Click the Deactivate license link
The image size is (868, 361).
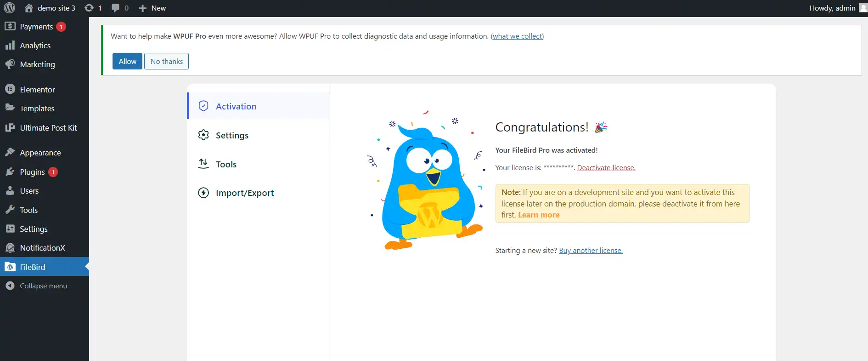[606, 168]
